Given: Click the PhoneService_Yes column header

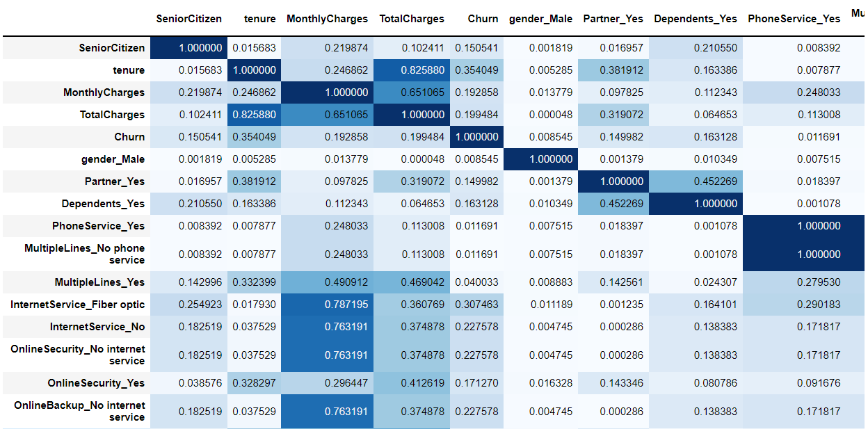Looking at the screenshot, I should tap(794, 19).
